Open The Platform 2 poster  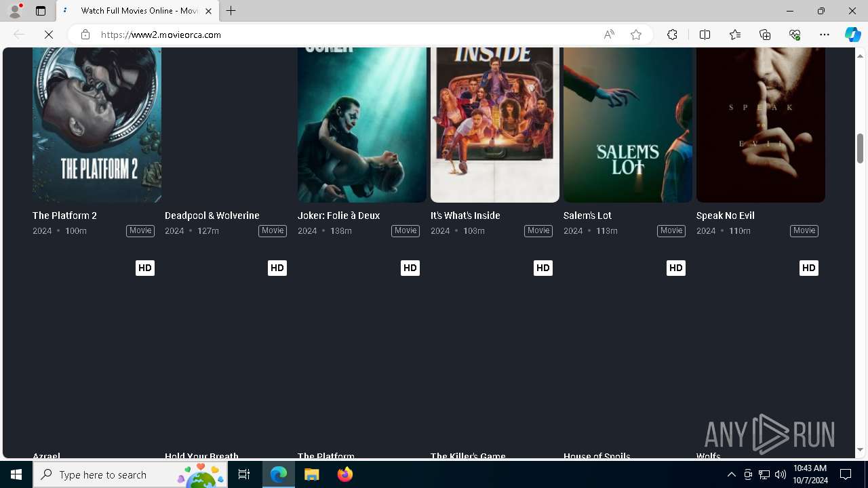tap(97, 125)
